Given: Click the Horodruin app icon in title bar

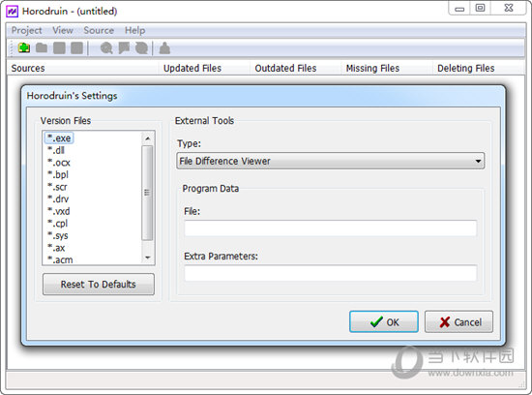Looking at the screenshot, I should tap(13, 12).
